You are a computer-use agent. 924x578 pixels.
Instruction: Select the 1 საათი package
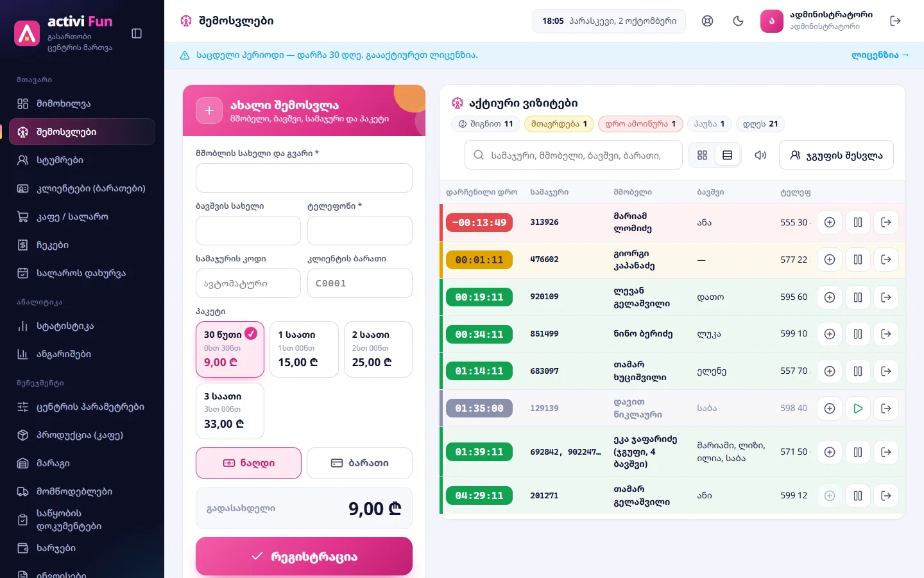click(304, 349)
